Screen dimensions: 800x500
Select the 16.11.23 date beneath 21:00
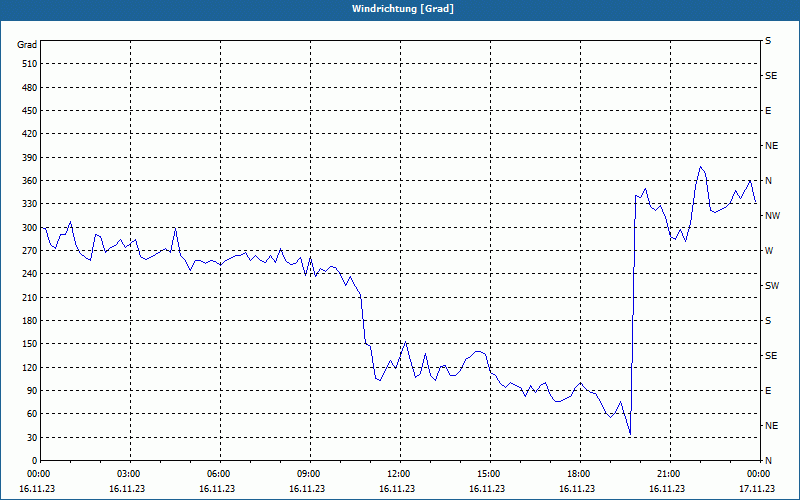click(667, 488)
